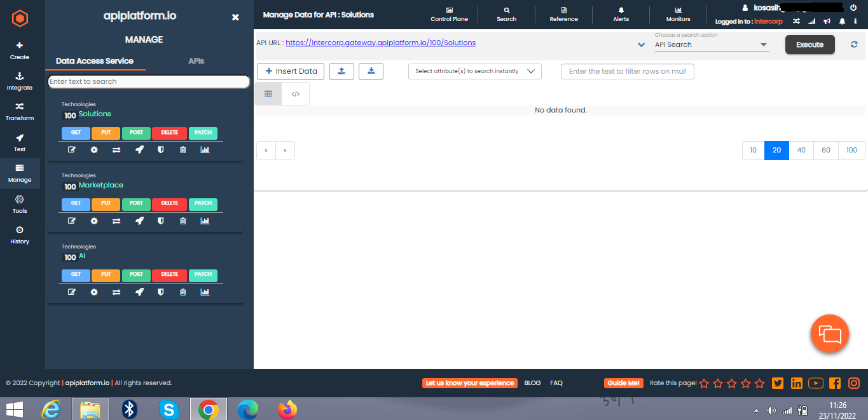Click the edit icon for Solutions API
Viewport: 868px width, 420px height.
point(72,150)
